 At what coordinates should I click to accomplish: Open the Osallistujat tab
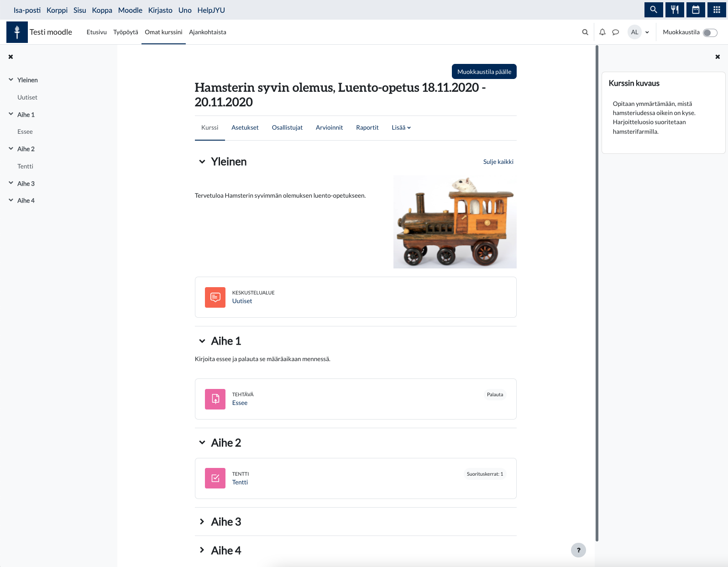[x=287, y=127]
